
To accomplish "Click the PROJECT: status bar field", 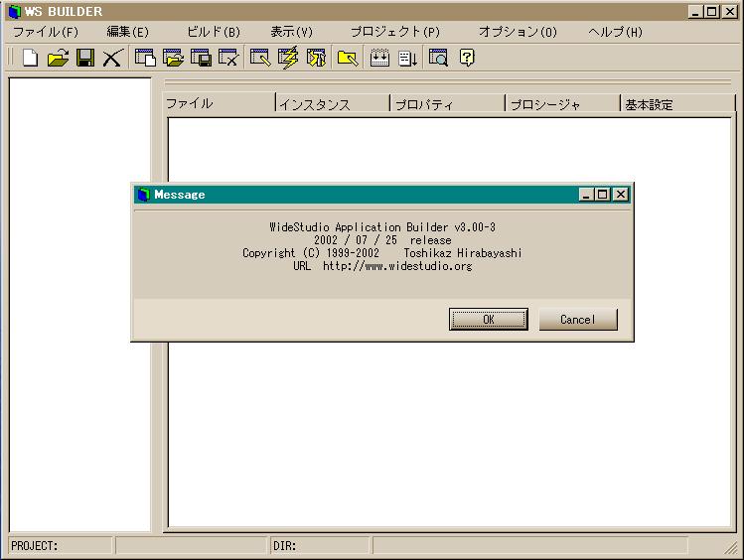I will click(61, 546).
